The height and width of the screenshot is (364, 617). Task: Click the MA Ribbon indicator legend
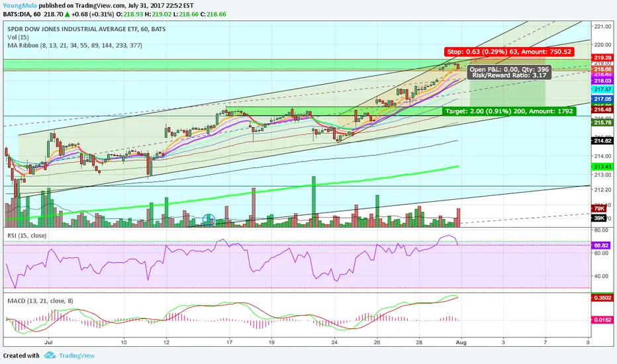tap(75, 45)
